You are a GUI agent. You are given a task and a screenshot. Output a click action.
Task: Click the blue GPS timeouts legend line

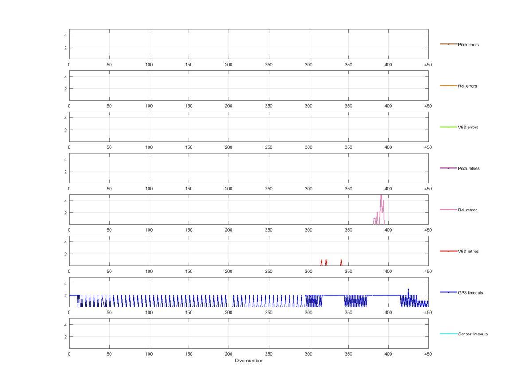pos(448,292)
